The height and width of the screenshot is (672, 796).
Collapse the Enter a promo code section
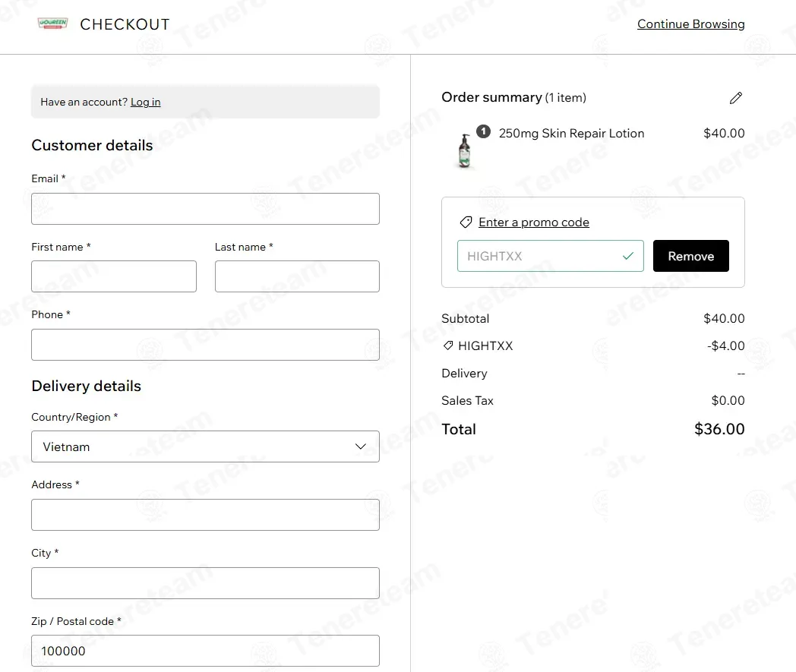coord(533,222)
